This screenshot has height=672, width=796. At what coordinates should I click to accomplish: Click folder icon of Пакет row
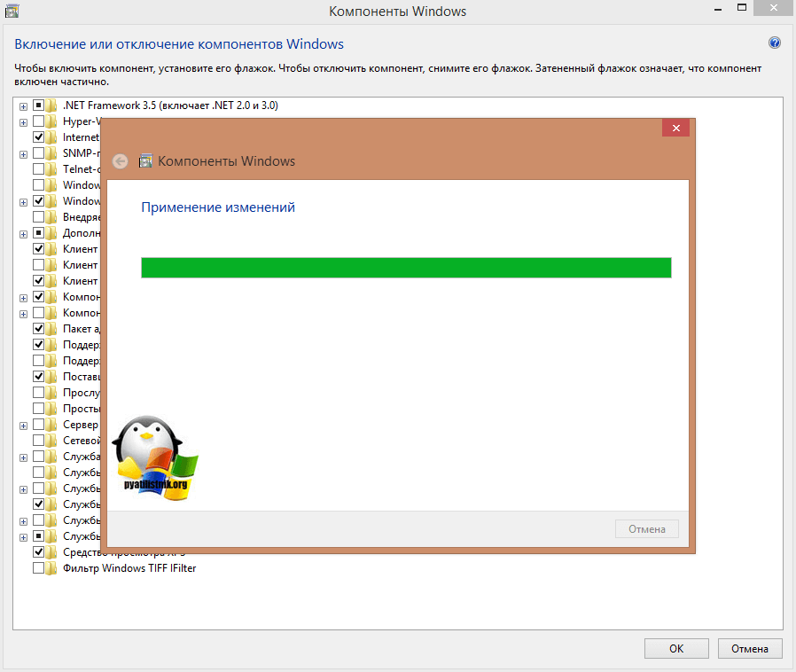[x=51, y=329]
